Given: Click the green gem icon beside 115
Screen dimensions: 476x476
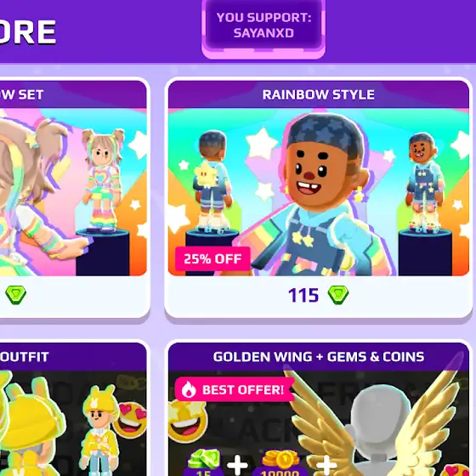Looking at the screenshot, I should coord(338,295).
